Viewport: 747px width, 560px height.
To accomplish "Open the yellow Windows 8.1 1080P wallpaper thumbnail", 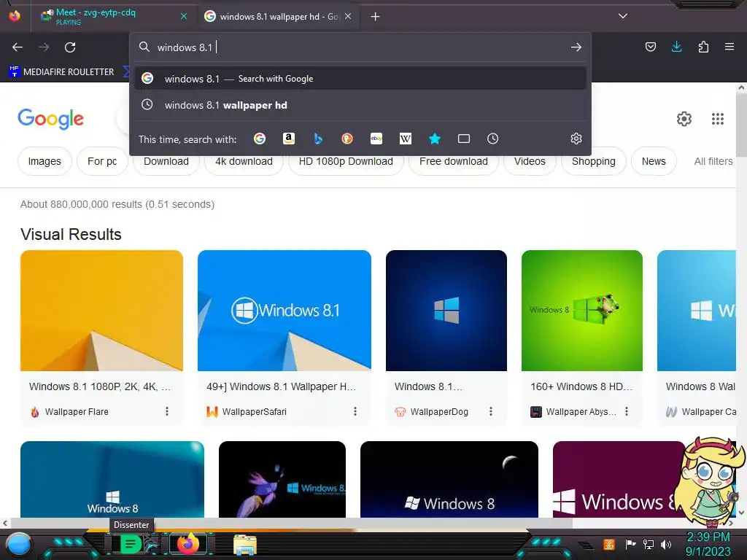I will click(x=101, y=311).
